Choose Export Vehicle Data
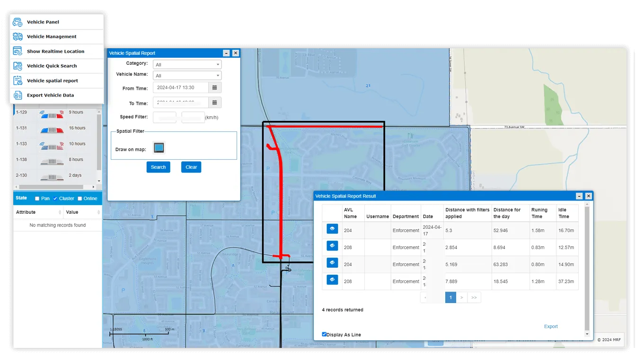Image resolution: width=636 pixels, height=364 pixels. (x=56, y=95)
